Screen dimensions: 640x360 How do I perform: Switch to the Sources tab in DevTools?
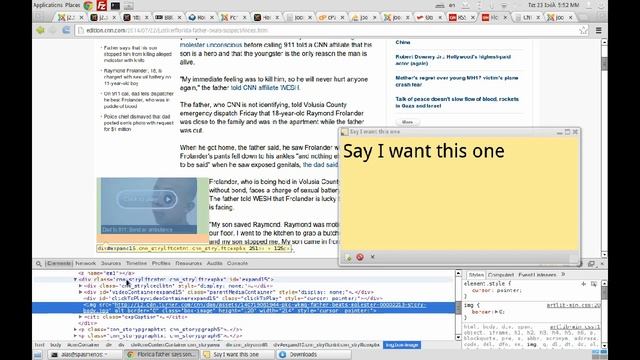111,264
